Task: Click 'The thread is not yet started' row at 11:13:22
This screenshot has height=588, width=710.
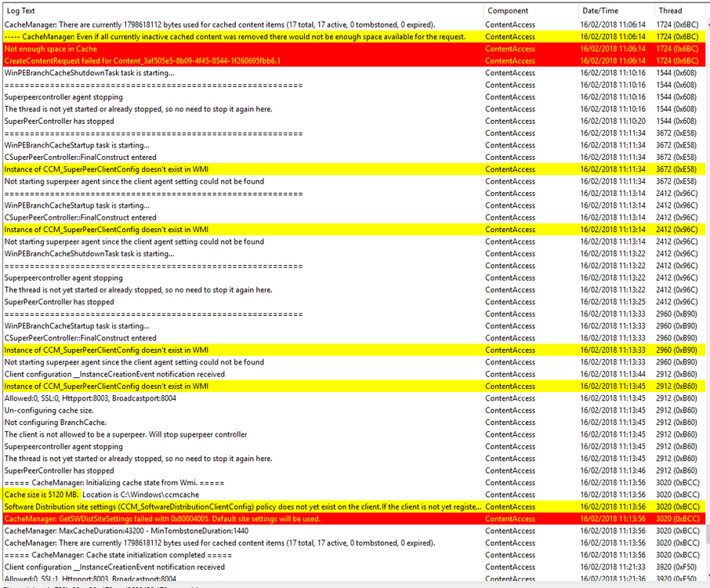Action: point(354,290)
